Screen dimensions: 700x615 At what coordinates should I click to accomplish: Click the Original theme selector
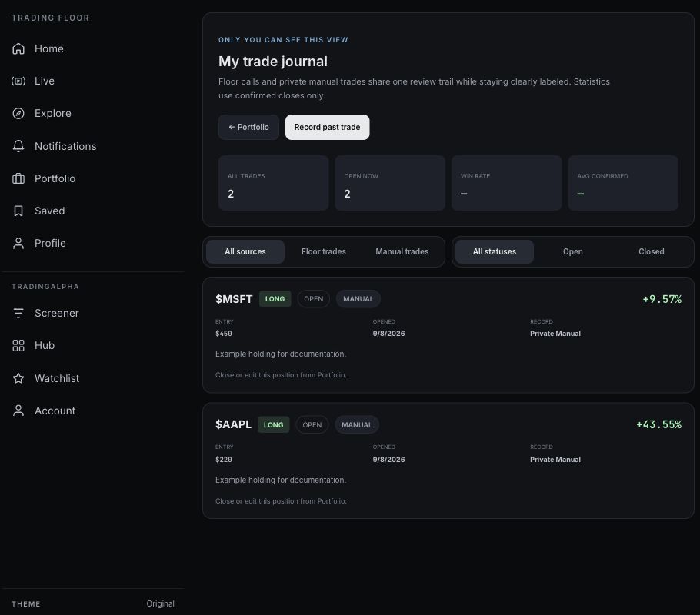coord(160,603)
